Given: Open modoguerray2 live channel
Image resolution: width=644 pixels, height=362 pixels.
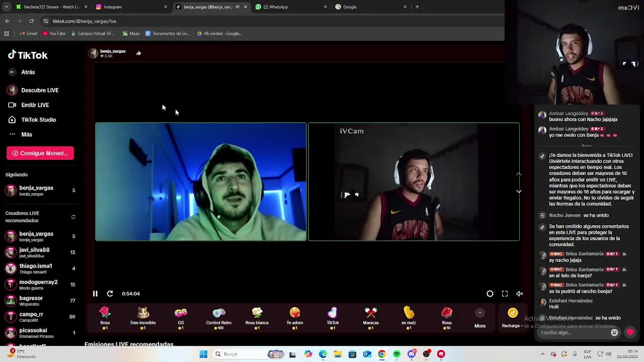Looking at the screenshot, I should click(40, 285).
